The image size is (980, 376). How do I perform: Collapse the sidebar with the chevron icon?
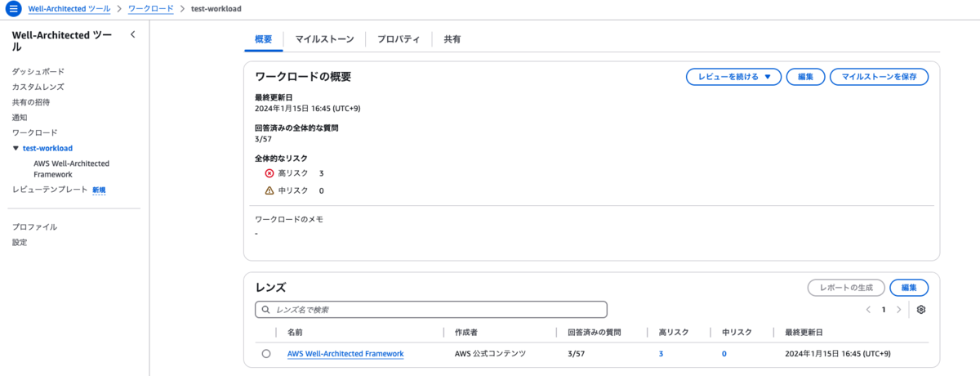pyautogui.click(x=133, y=34)
